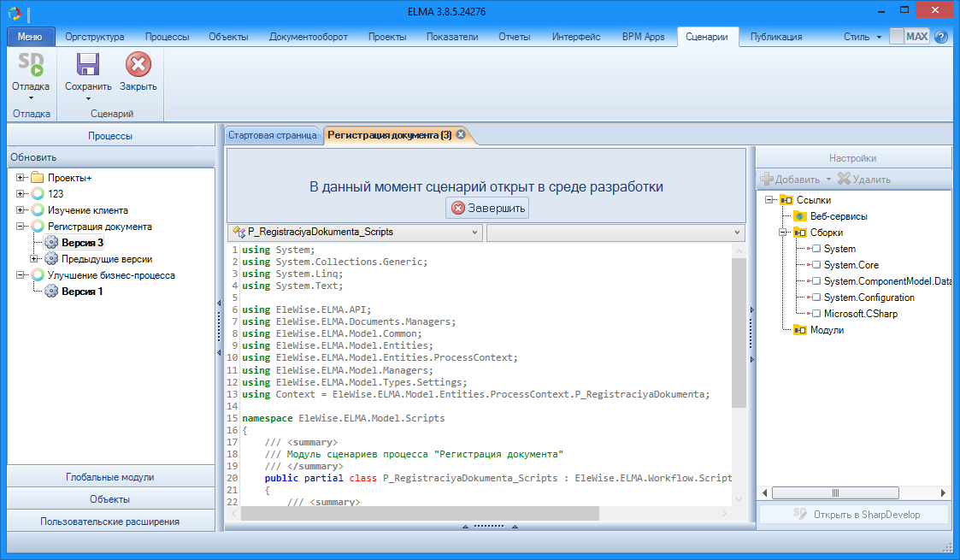Open the Документооборот ribbon tab
The width and height of the screenshot is (960, 560).
pyautogui.click(x=308, y=37)
